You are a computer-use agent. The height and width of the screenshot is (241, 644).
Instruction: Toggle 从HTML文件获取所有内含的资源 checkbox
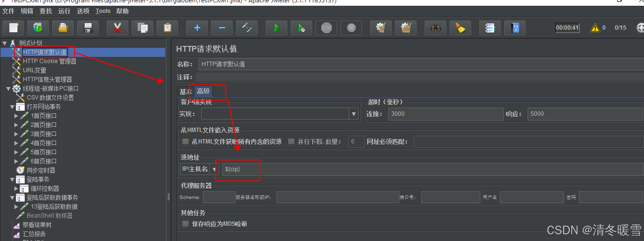click(185, 142)
